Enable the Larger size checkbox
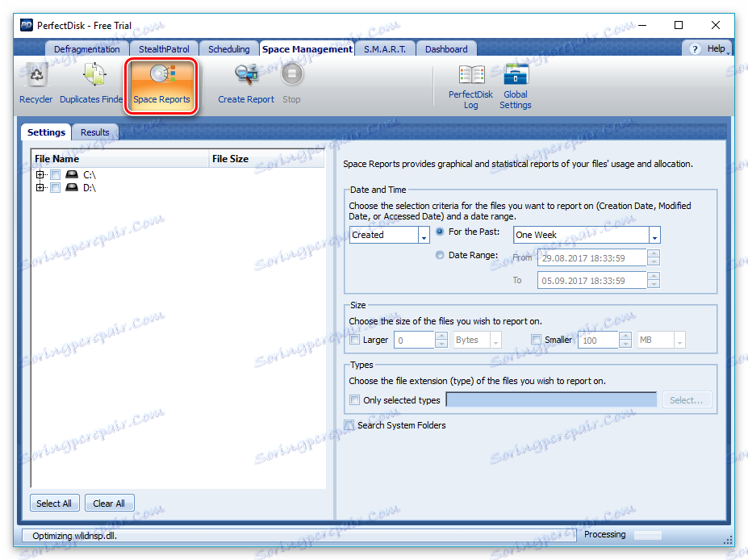The image size is (748, 560). click(354, 340)
